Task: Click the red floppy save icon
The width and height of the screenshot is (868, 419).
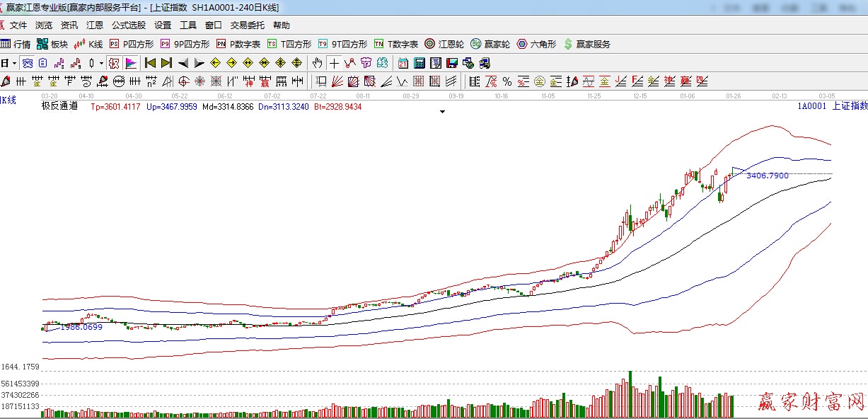Action: 452,63
